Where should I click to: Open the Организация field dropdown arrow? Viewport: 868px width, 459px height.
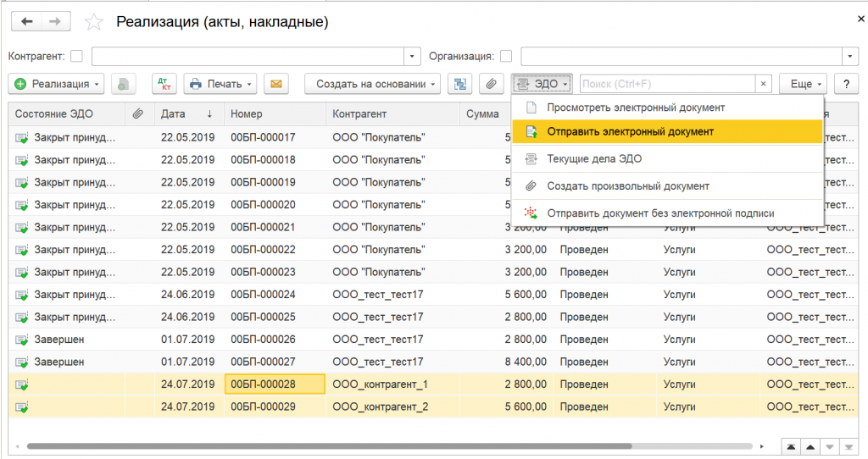[850, 57]
